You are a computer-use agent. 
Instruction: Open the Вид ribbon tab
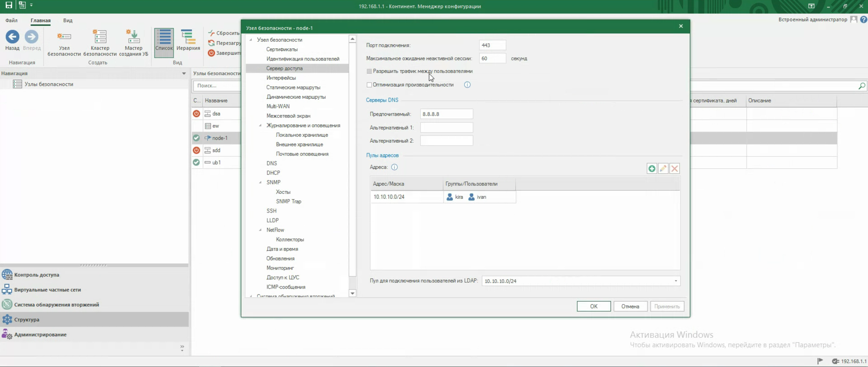click(68, 21)
